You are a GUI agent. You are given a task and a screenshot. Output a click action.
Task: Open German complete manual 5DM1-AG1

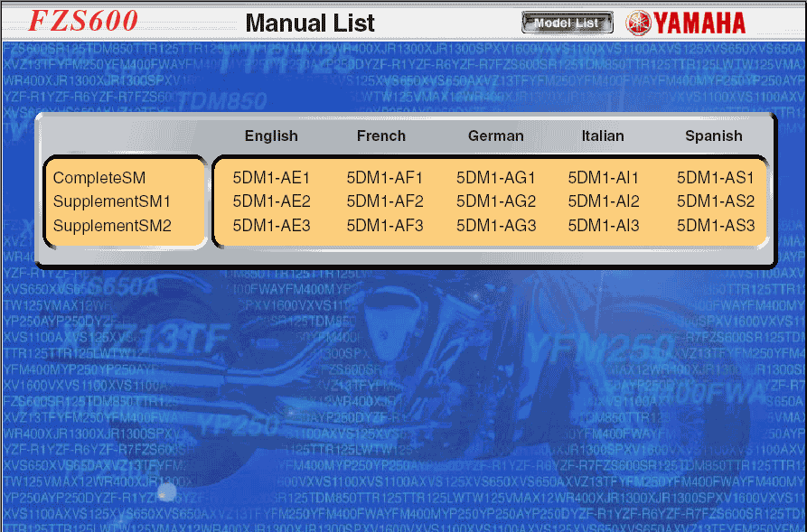point(496,178)
